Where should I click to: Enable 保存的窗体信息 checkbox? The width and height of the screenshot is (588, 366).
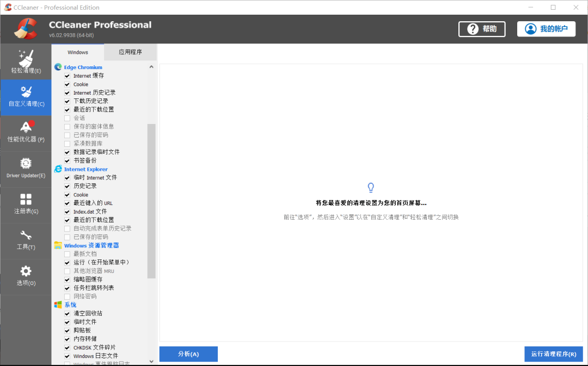[67, 127]
